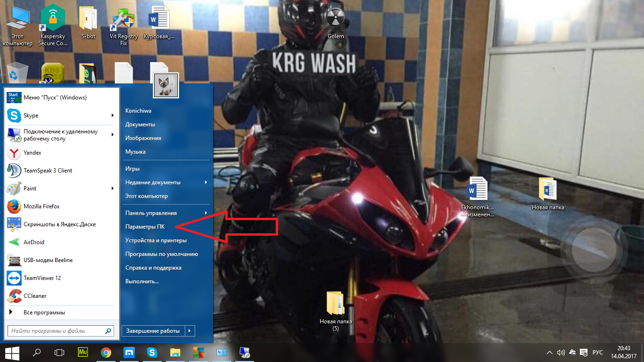Open Remote Desktop icon on the taskbar
This screenshot has width=644, height=362.
[x=244, y=352]
